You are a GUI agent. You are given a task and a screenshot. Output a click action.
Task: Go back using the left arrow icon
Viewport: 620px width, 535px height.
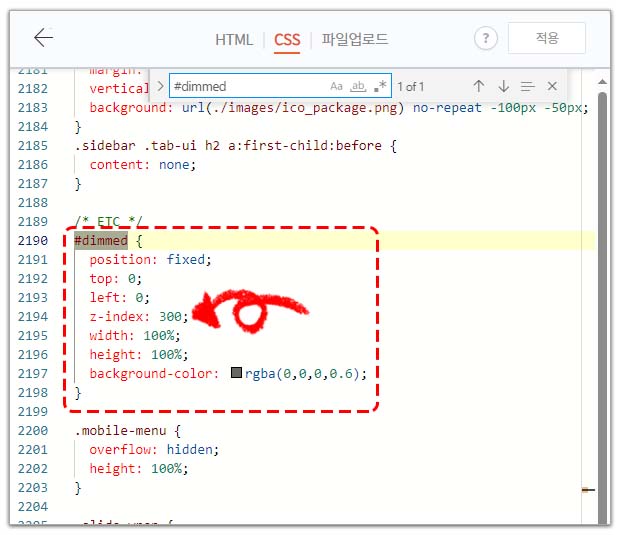[x=43, y=38]
